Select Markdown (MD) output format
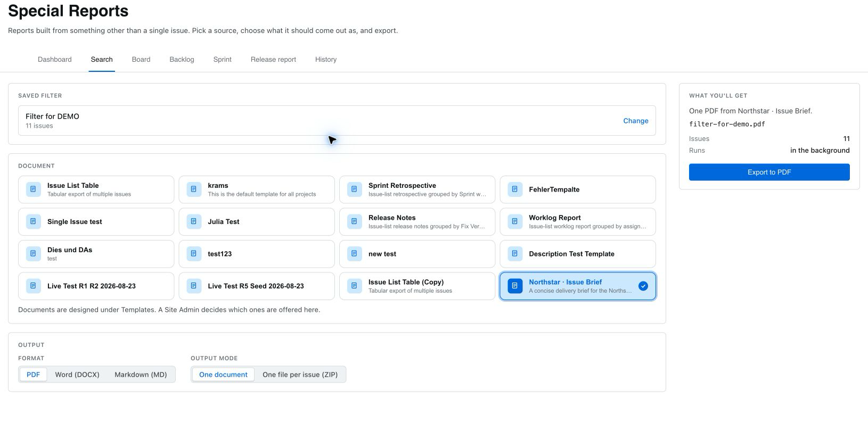The width and height of the screenshot is (868, 431). pyautogui.click(x=141, y=375)
